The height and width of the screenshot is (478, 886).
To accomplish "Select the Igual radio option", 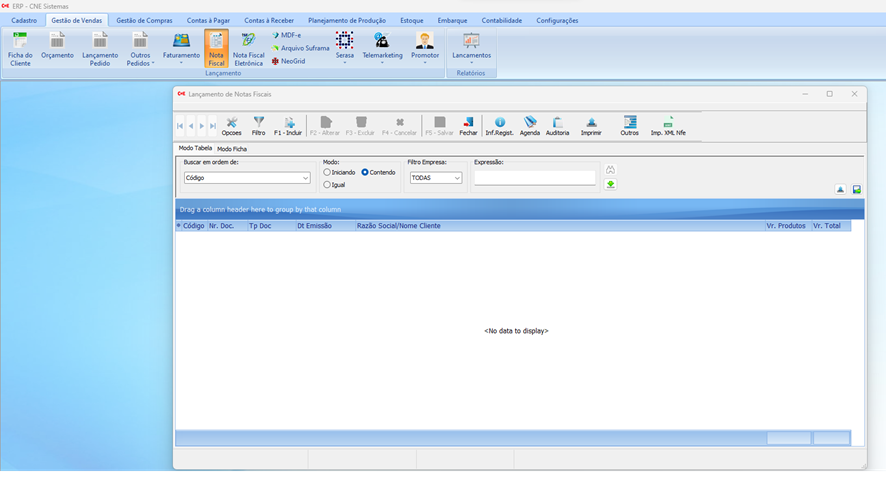I will (328, 184).
